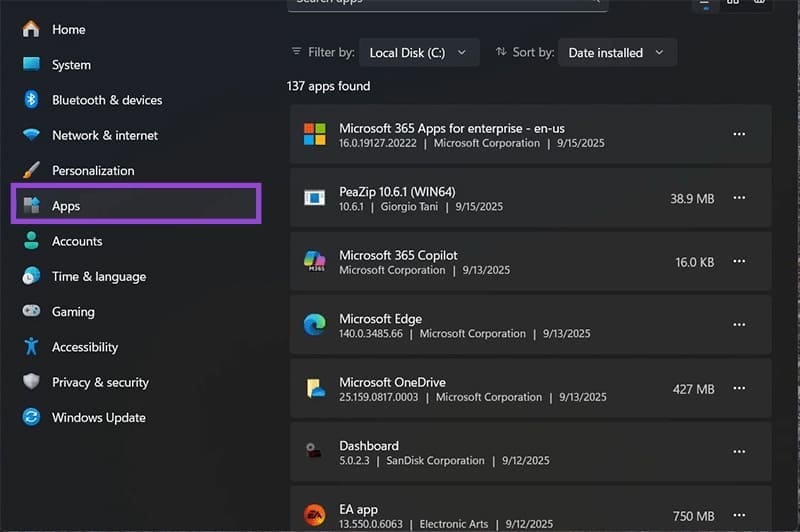Click the '137 apps found' text

point(329,86)
